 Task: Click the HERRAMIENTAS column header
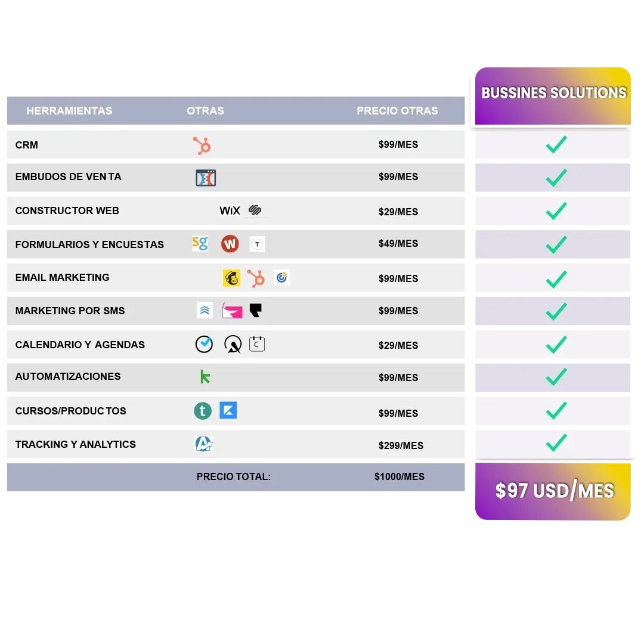pos(69,111)
